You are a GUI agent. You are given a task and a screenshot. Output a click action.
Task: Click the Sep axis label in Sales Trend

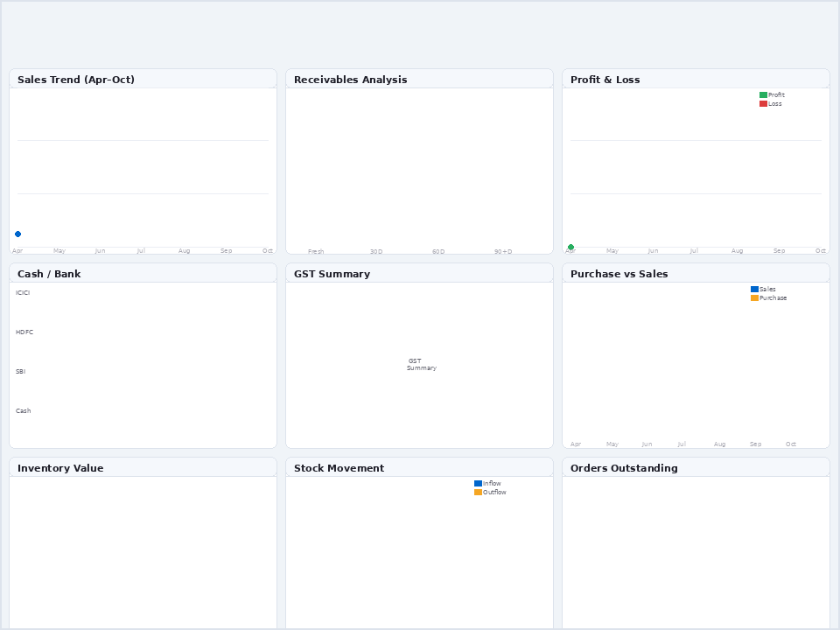[x=226, y=251]
